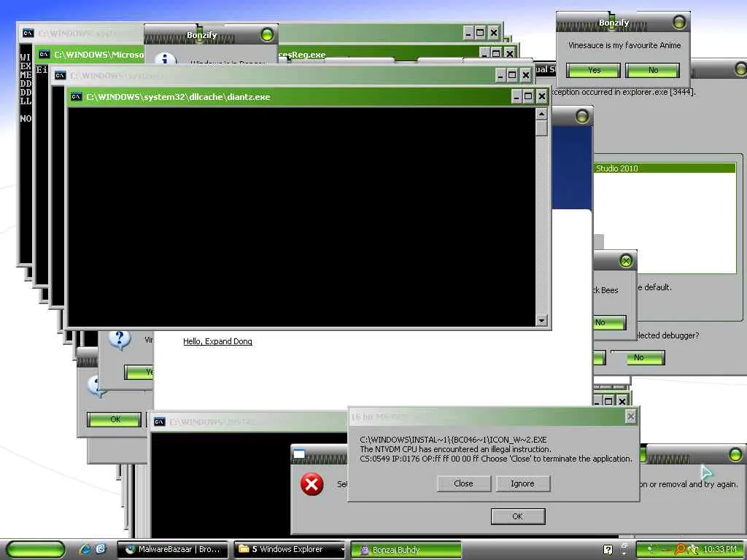Click the scrollbar thumb in the diantz.exe window

click(x=541, y=128)
